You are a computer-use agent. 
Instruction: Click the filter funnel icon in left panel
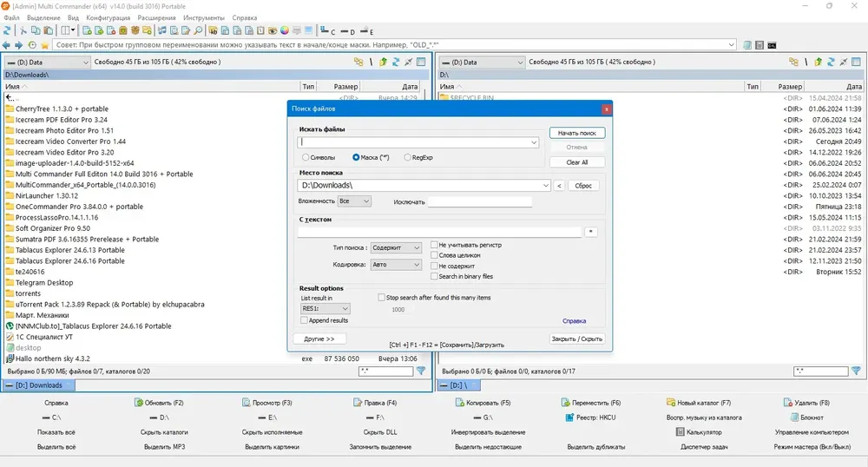tap(421, 371)
